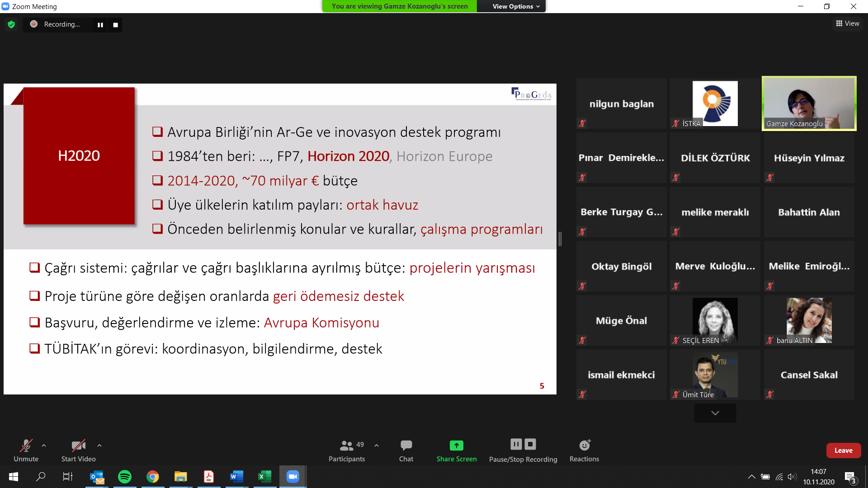Screen dimensions: 868x488
Task: Click the red Recording status dot
Action: point(34,24)
